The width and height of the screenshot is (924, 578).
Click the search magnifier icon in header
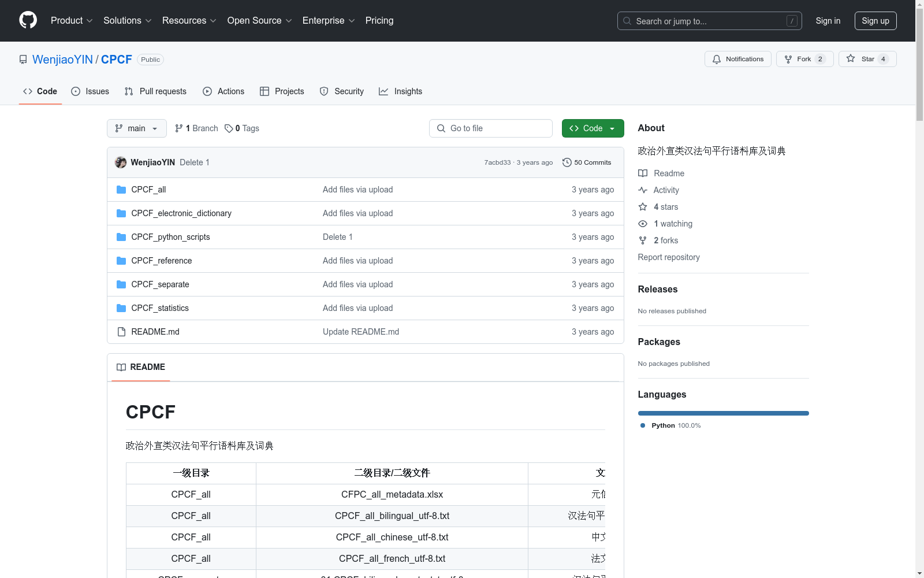627,21
